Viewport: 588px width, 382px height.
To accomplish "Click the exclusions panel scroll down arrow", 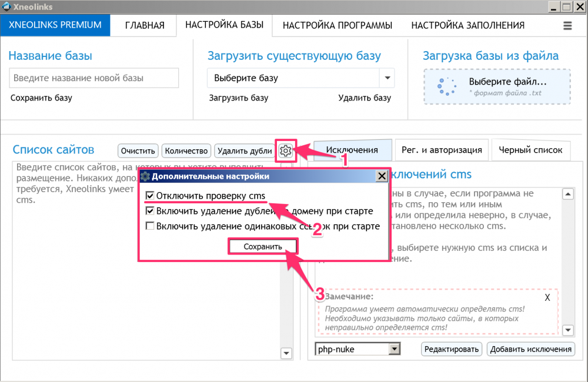I will coord(568,330).
